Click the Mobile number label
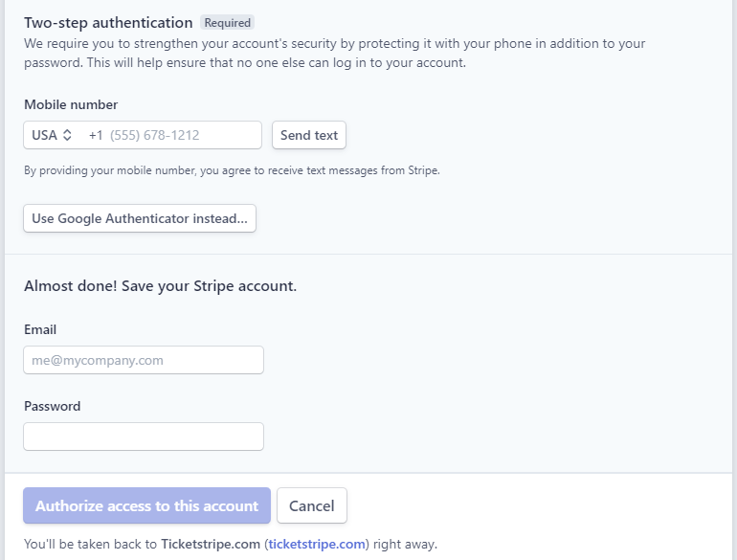 pos(71,104)
